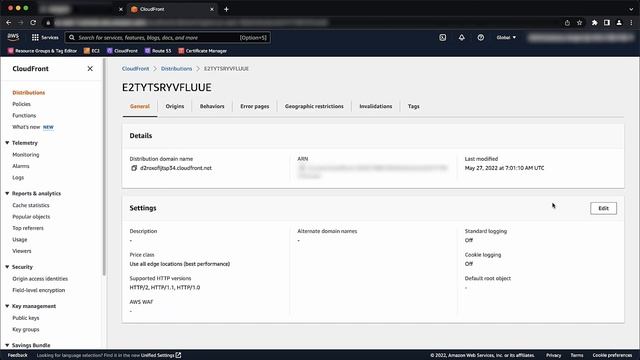The image size is (640, 360).
Task: Collapse the Key management section
Action: coord(7,306)
